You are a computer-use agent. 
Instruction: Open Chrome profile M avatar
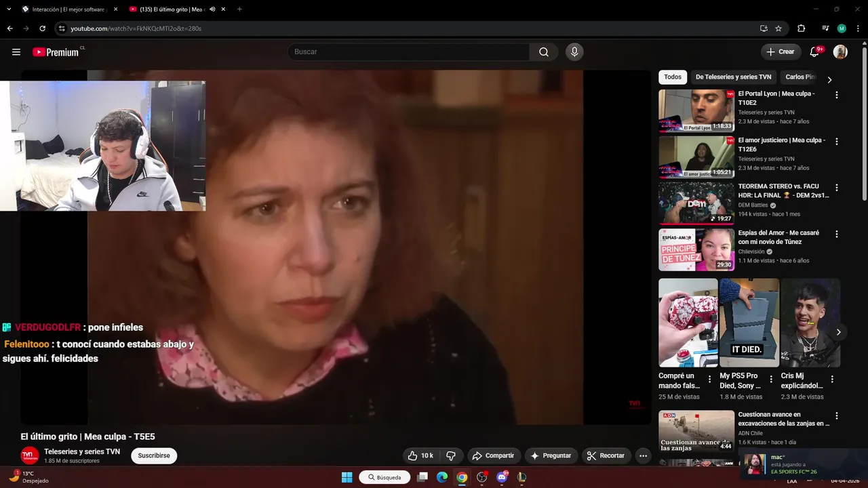point(842,28)
